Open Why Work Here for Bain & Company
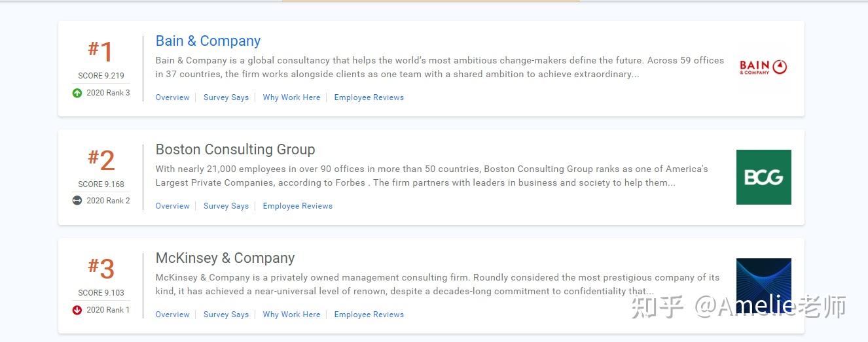868x342 pixels. (292, 97)
